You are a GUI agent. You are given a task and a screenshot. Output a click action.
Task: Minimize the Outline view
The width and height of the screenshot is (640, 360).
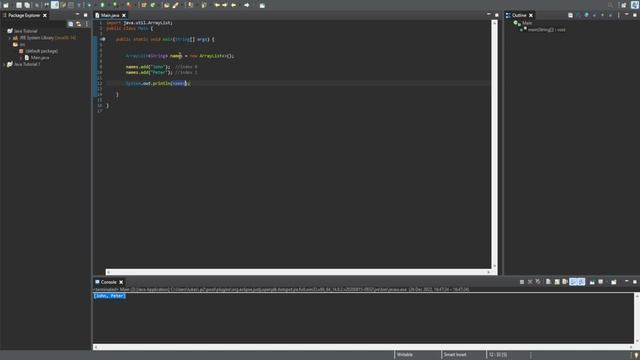627,15
